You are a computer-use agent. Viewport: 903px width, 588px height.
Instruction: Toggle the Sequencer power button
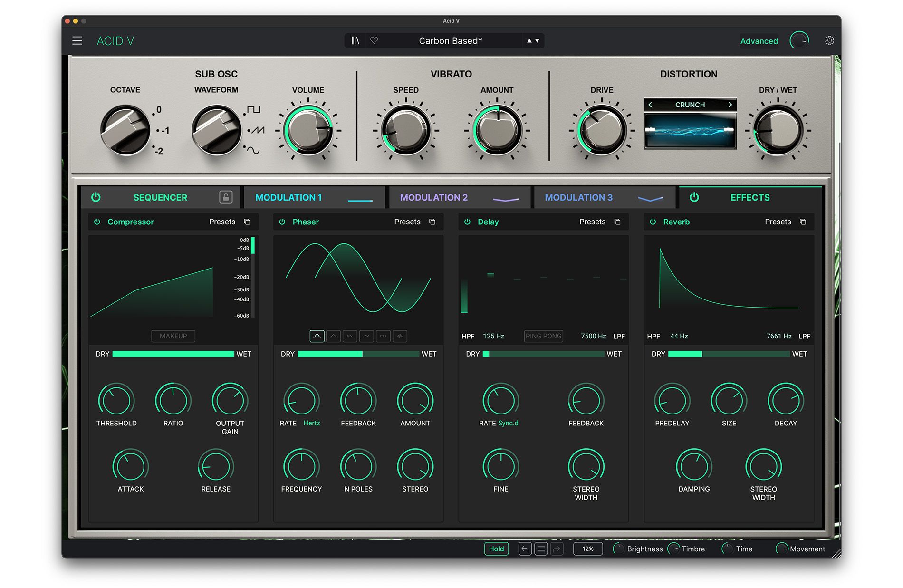click(x=96, y=197)
